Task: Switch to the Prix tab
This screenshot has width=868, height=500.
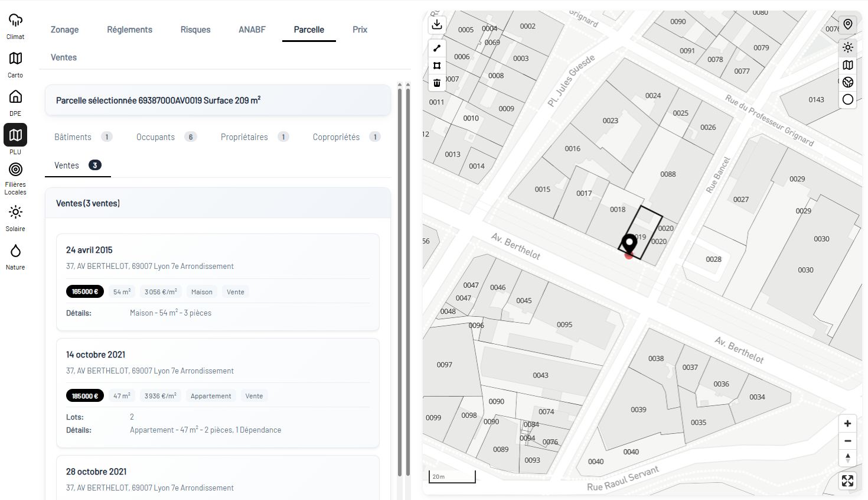Action: click(x=360, y=30)
